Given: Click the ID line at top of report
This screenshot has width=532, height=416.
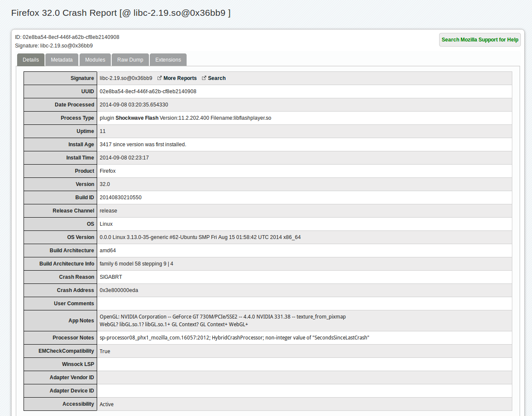Looking at the screenshot, I should [x=67, y=37].
